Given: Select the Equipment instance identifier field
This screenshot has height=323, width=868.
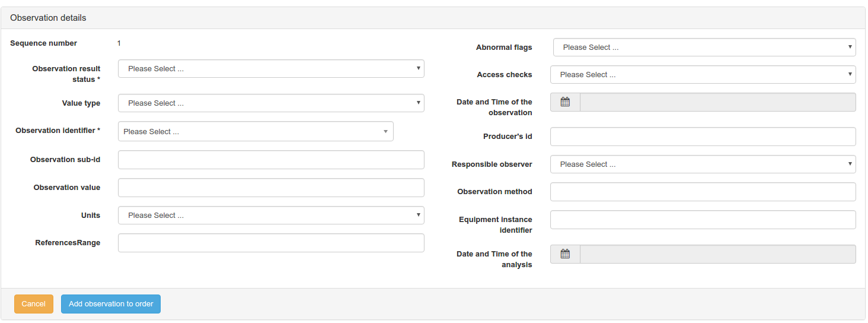Looking at the screenshot, I should pos(703,220).
